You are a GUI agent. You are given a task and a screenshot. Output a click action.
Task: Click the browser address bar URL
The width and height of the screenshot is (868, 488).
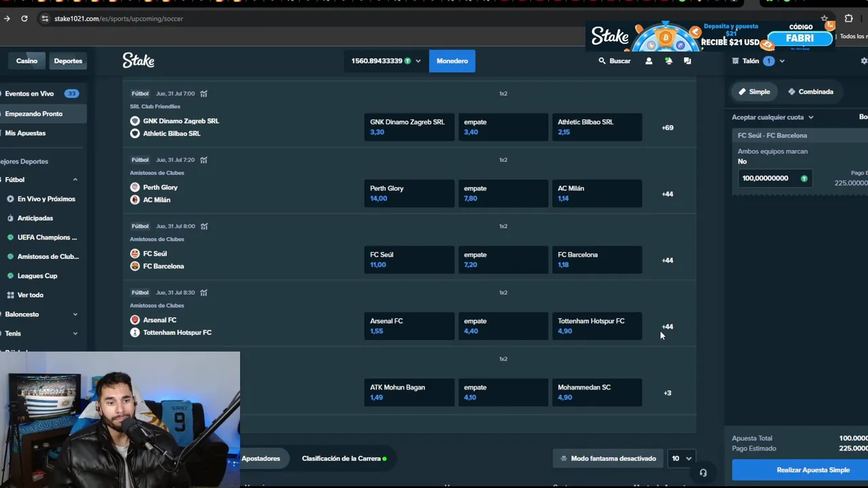[x=119, y=18]
